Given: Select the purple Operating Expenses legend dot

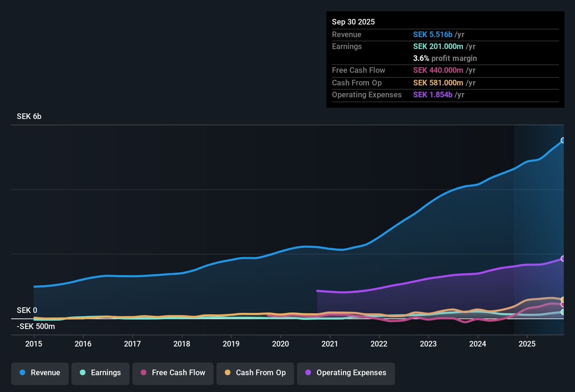Looking at the screenshot, I should click(308, 373).
